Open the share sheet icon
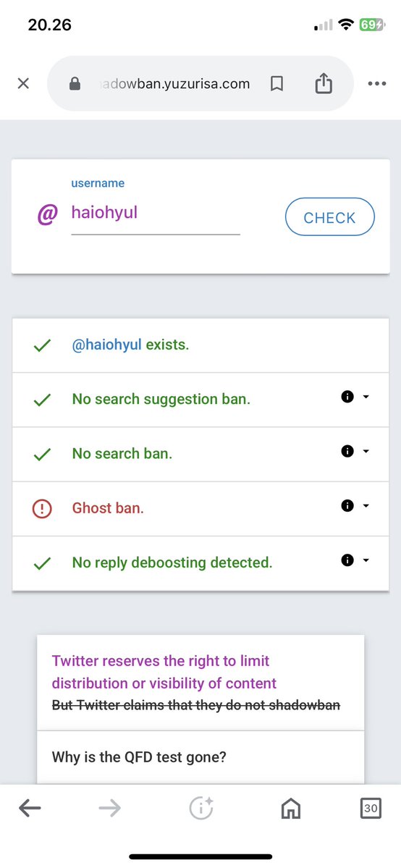Viewport: 401px width, 868px height. (x=324, y=83)
